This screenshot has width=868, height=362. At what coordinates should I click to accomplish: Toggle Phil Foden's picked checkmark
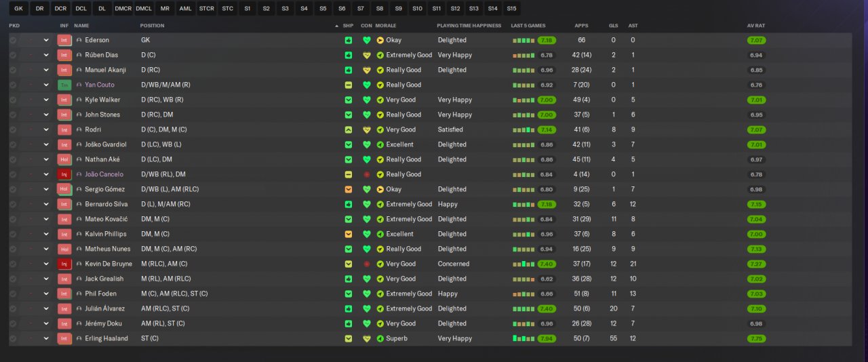point(13,294)
